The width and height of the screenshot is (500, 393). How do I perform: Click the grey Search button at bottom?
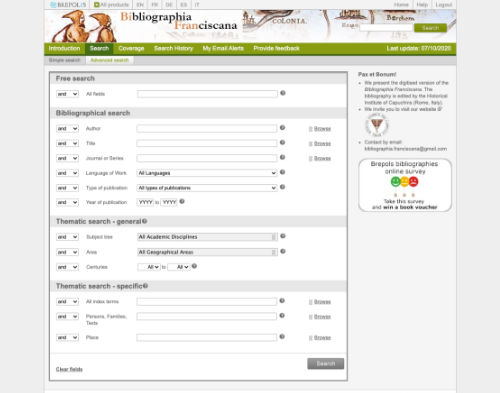coord(326,363)
